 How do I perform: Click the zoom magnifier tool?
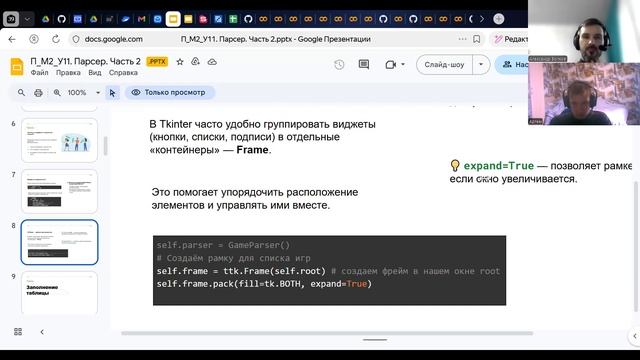[57, 93]
